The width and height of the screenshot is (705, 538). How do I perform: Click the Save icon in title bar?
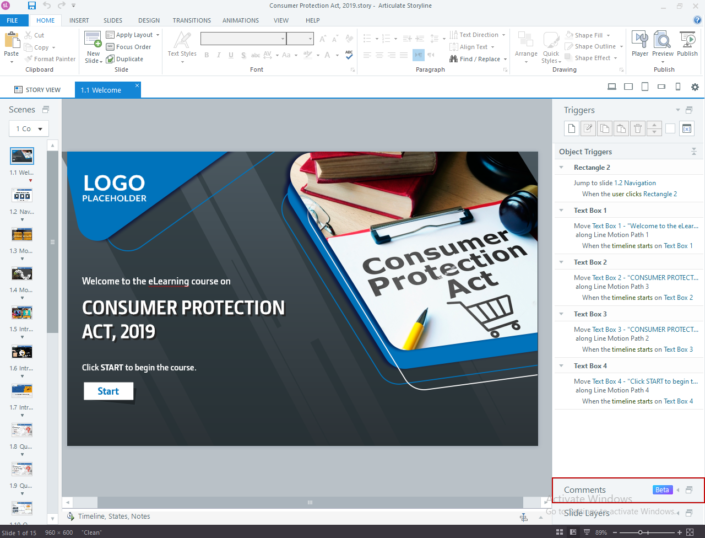point(32,6)
